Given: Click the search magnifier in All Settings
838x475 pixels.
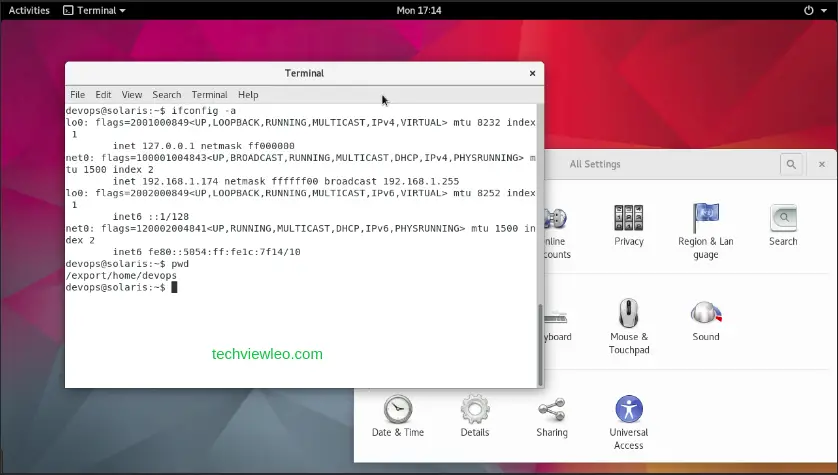Looking at the screenshot, I should click(x=791, y=165).
